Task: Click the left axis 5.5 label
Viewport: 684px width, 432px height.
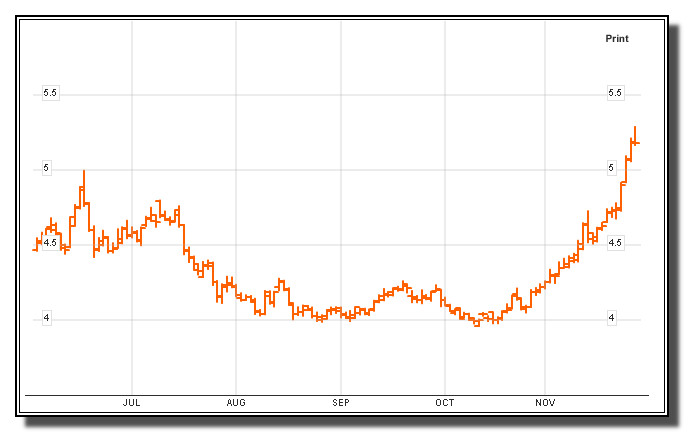Action: click(50, 93)
